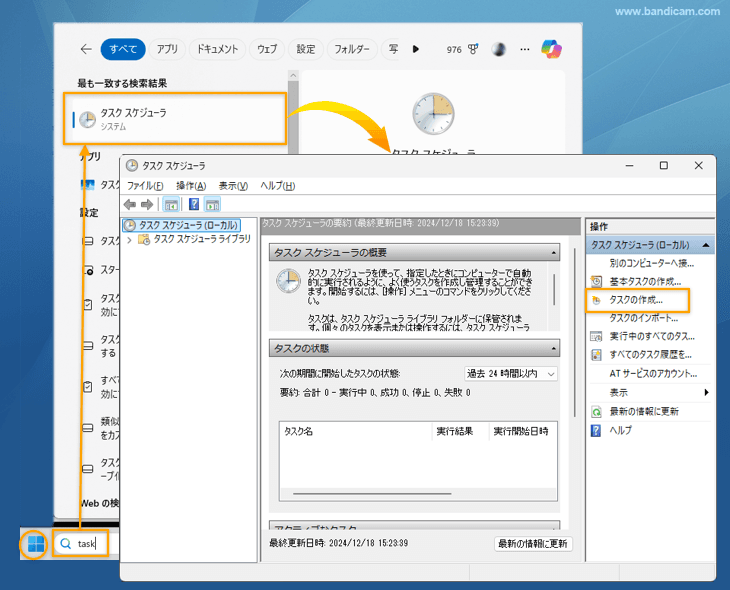Click the Windows Start button on taskbar
The width and height of the screenshot is (730, 590).
(35, 543)
